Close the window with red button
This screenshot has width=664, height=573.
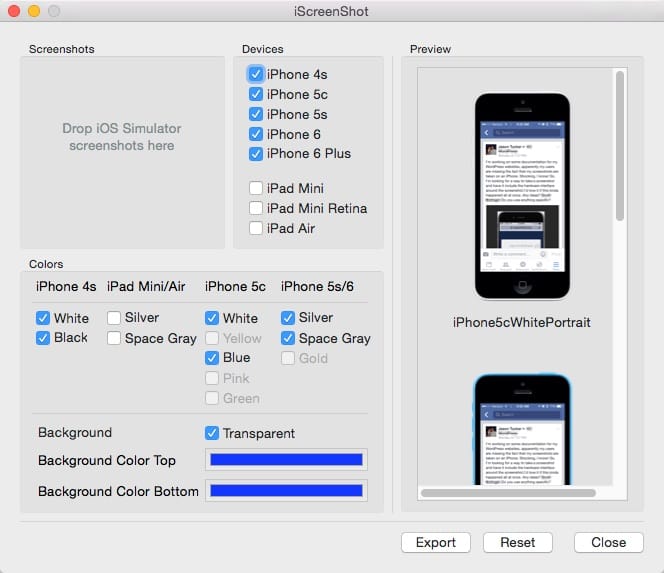click(x=14, y=11)
